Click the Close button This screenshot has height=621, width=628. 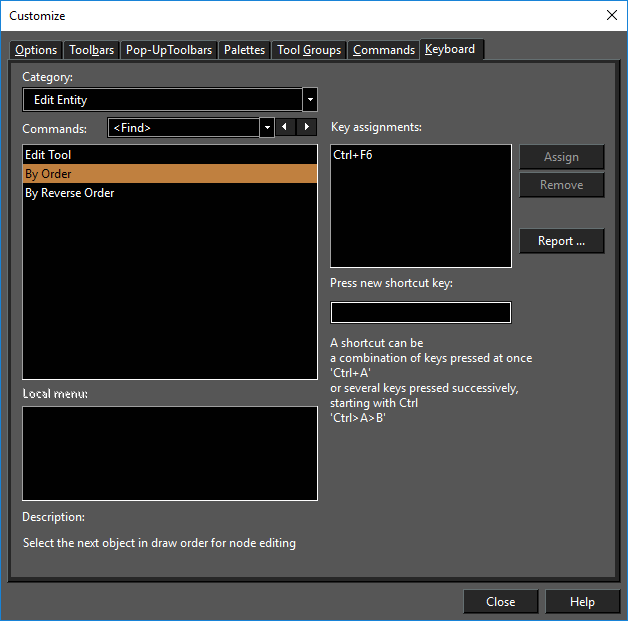[x=500, y=601]
